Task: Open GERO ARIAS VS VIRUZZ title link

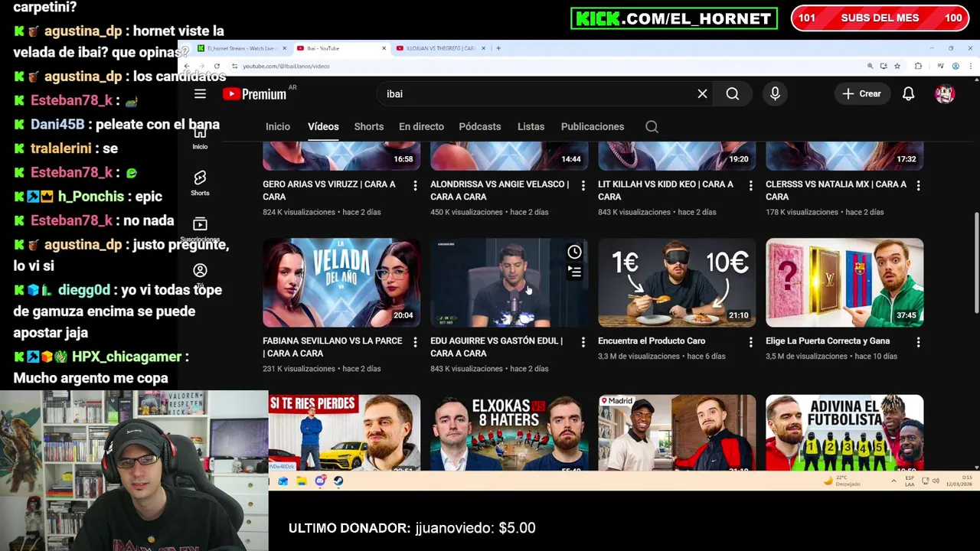Action: [x=329, y=190]
